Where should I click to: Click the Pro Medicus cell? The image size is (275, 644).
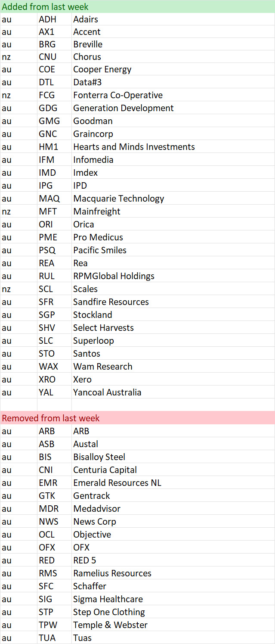coord(173,237)
